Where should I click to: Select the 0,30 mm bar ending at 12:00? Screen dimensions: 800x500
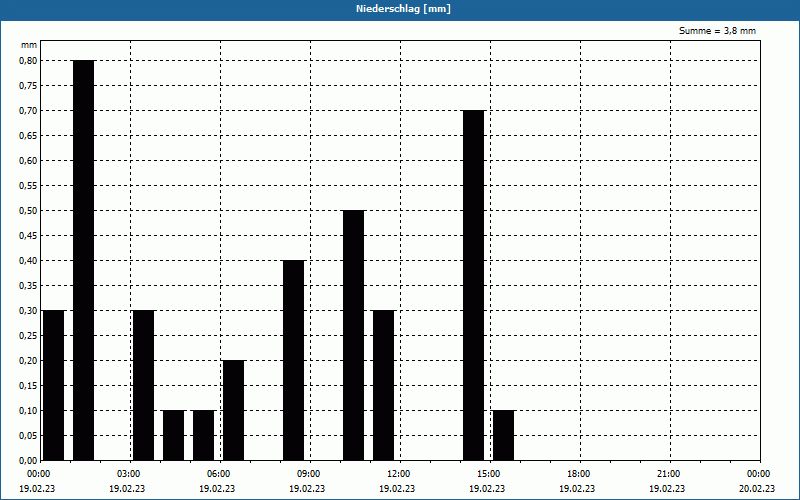point(384,385)
